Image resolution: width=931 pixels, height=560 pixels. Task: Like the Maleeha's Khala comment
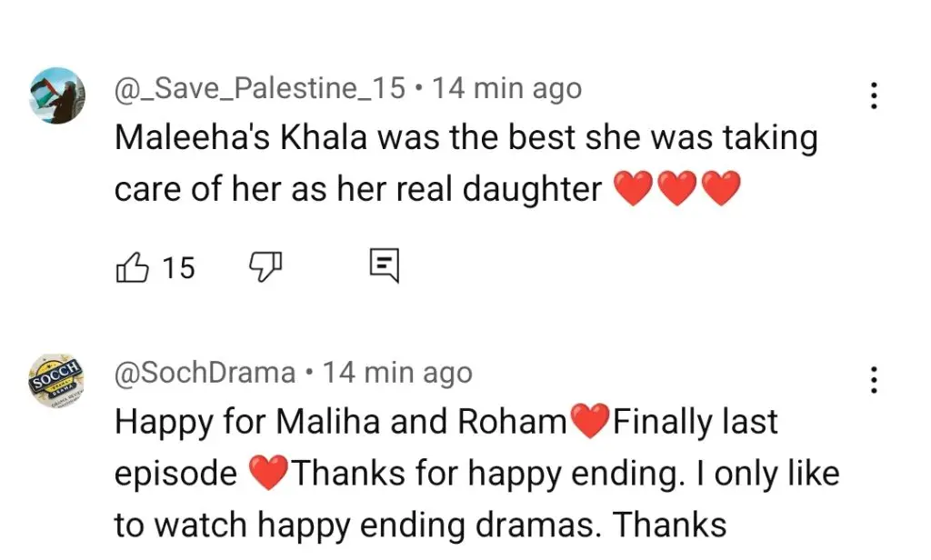(x=132, y=267)
